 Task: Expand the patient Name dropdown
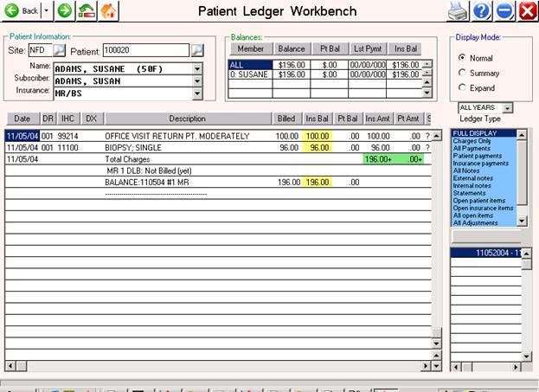point(197,67)
